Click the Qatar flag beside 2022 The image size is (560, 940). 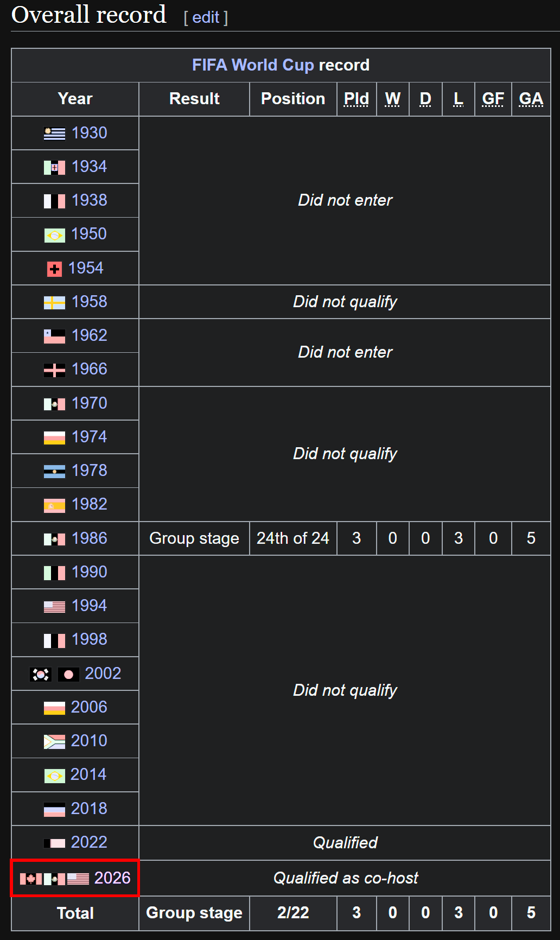pos(54,843)
